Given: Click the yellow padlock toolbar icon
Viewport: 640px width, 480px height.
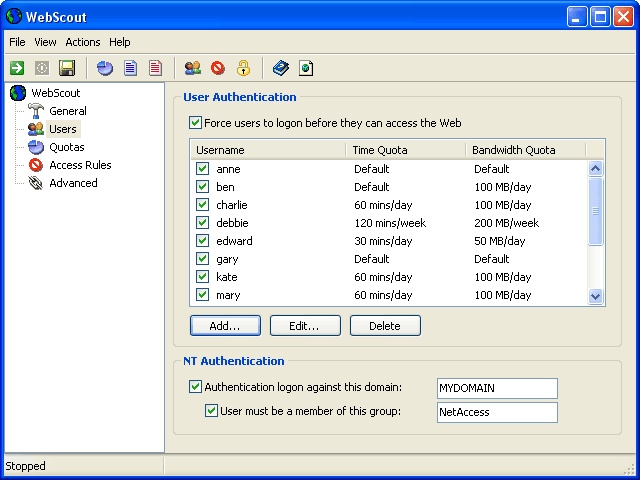Looking at the screenshot, I should [243, 68].
